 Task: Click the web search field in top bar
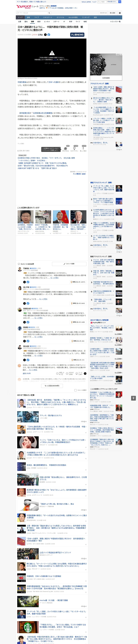click(108, 2)
